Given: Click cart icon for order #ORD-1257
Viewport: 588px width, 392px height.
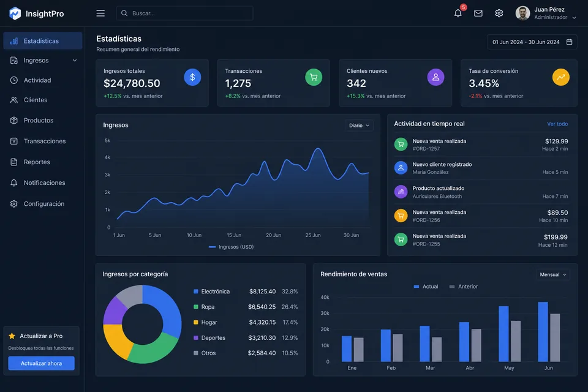Looking at the screenshot, I should [x=401, y=145].
